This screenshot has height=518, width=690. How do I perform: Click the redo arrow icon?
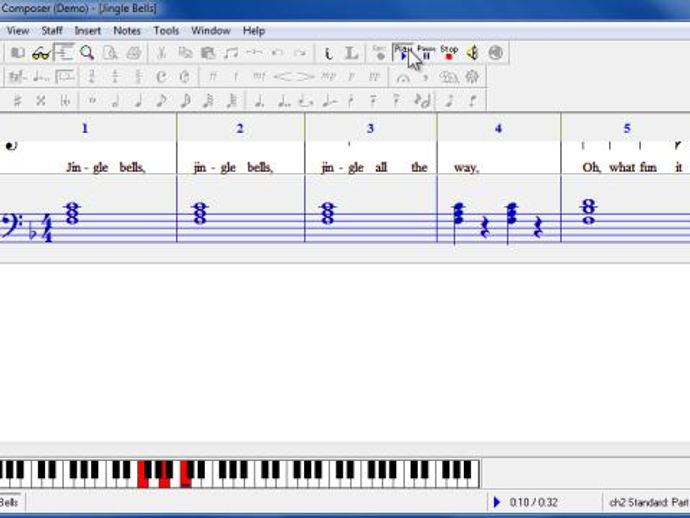[x=301, y=53]
